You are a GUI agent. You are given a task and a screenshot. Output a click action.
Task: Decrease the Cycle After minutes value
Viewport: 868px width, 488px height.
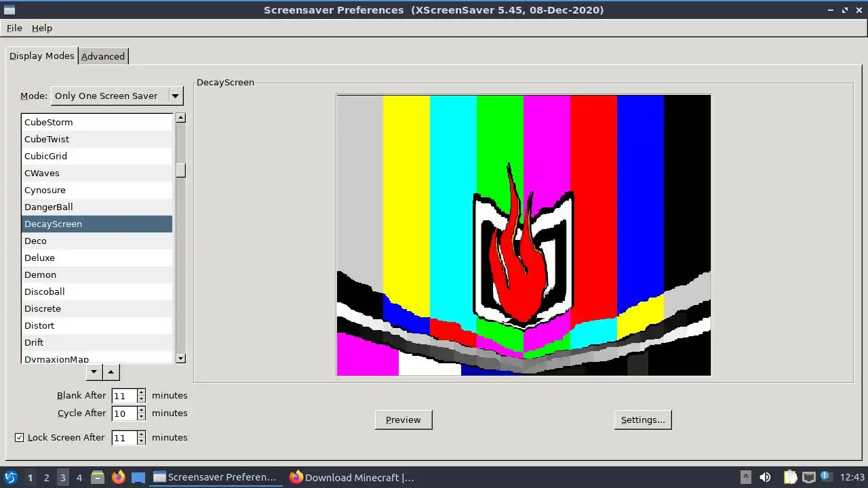141,417
